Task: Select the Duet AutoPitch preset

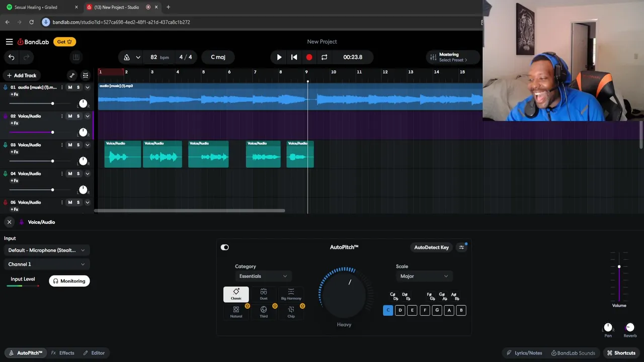Action: pyautogui.click(x=264, y=294)
